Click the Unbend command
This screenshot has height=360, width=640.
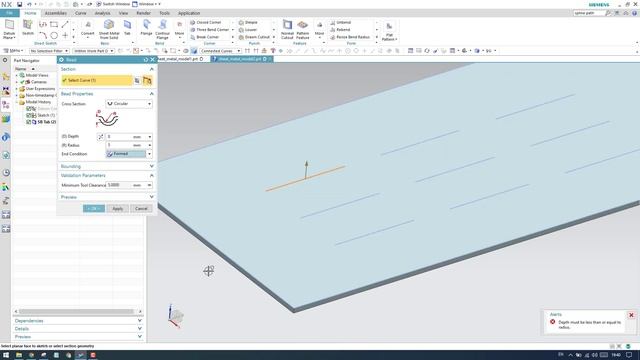pos(340,22)
